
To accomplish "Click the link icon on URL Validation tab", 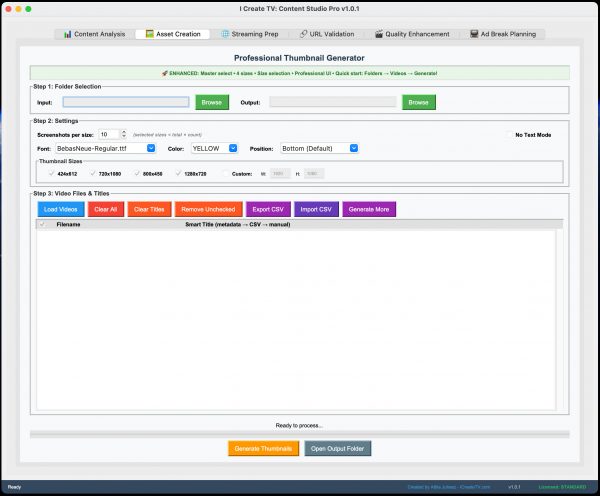I will (303, 34).
